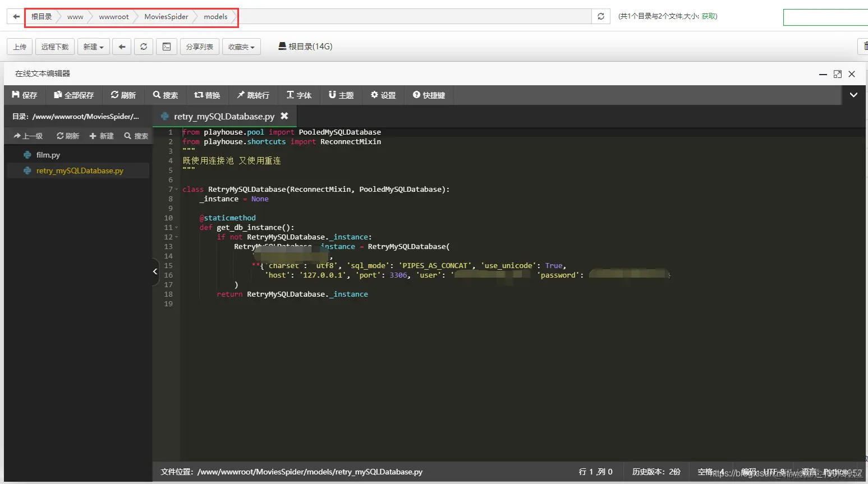
Task: Click 行 1,列 0 cursor position status
Action: (595, 472)
